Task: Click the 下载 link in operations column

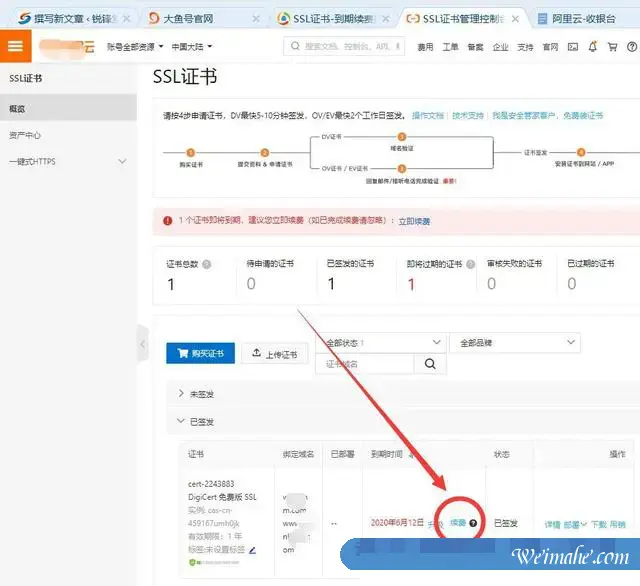Action: pos(599,524)
